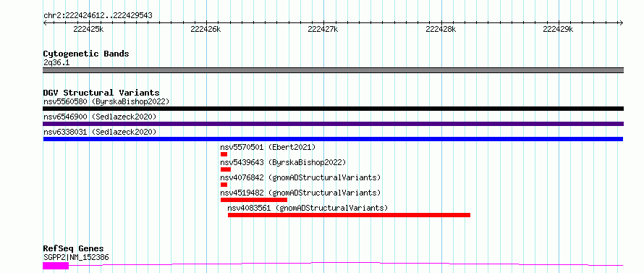This screenshot has width=644, height=273.
Task: Click the 222428k ruler tick label
Action: 441,29
